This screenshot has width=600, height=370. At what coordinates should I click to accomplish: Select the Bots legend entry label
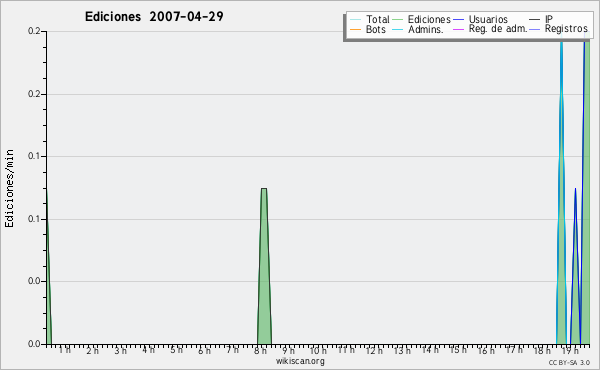coord(375,29)
